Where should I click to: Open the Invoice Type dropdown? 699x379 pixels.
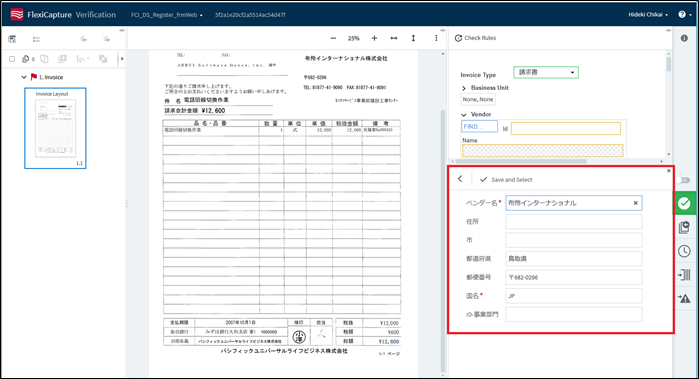[x=546, y=72]
